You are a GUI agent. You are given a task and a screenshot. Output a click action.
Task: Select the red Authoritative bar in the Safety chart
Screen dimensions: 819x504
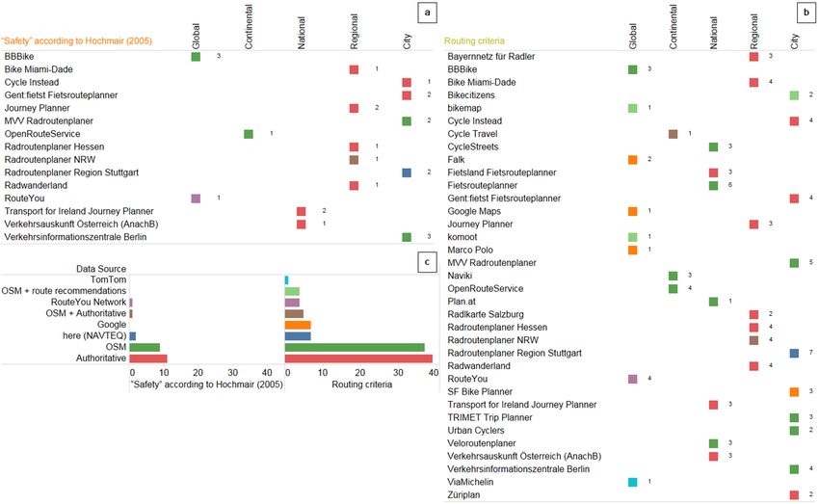148,358
